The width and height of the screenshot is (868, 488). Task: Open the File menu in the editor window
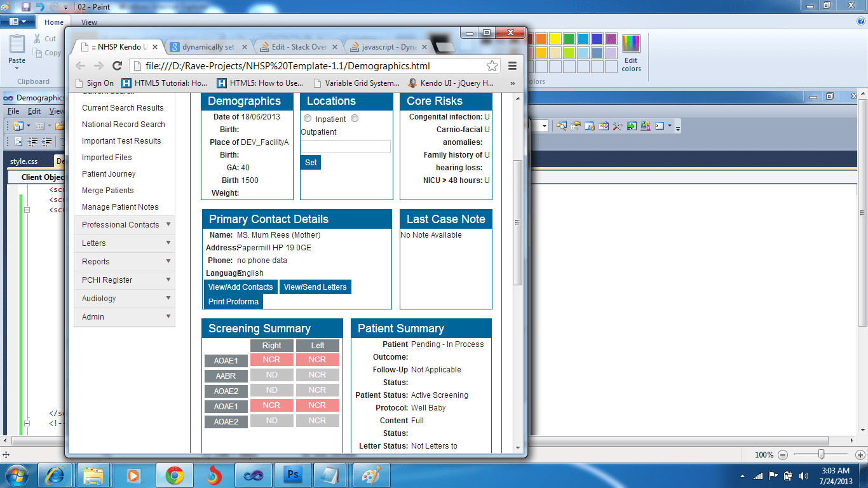click(13, 112)
